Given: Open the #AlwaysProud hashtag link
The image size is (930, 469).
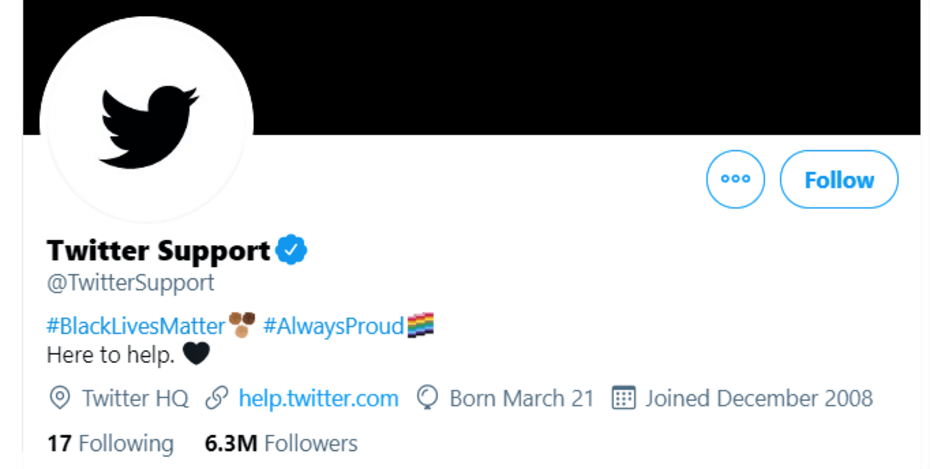Looking at the screenshot, I should [333, 325].
